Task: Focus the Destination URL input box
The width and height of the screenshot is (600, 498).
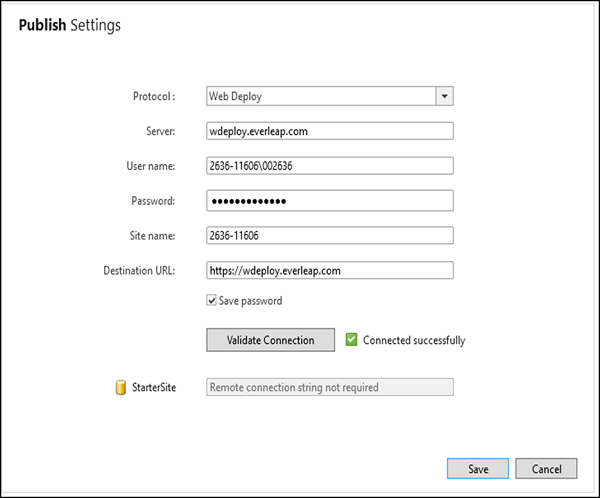Action: tap(330, 270)
